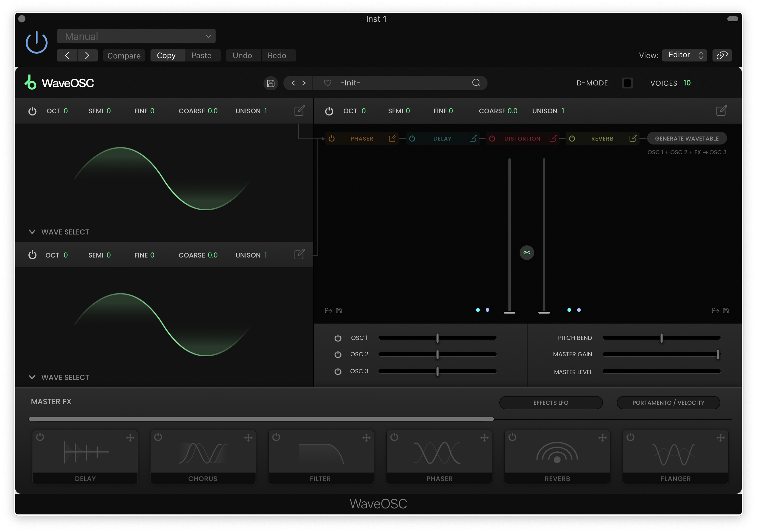Click the preset search magnifier icon
This screenshot has width=757, height=532.
476,83
